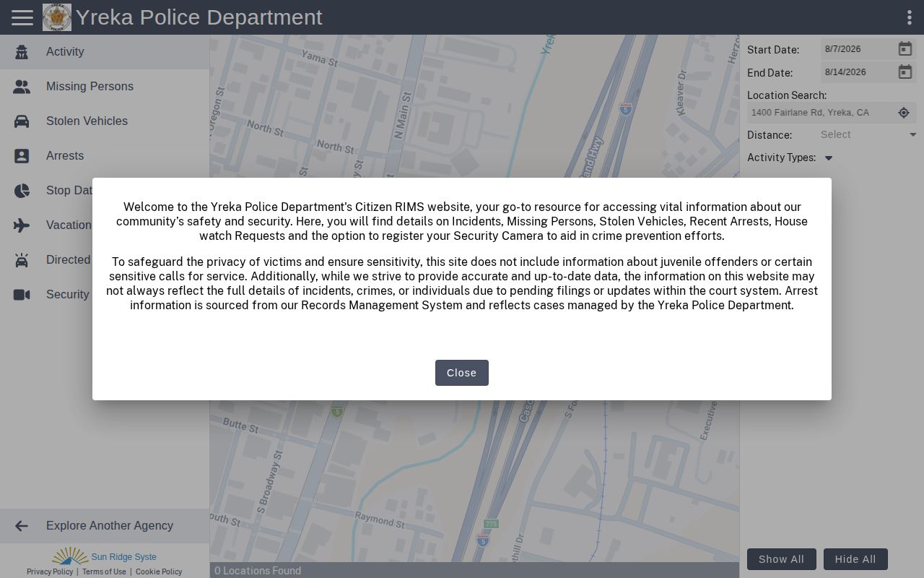The width and height of the screenshot is (924, 578).
Task: Click the Start Date field
Action: tap(858, 49)
